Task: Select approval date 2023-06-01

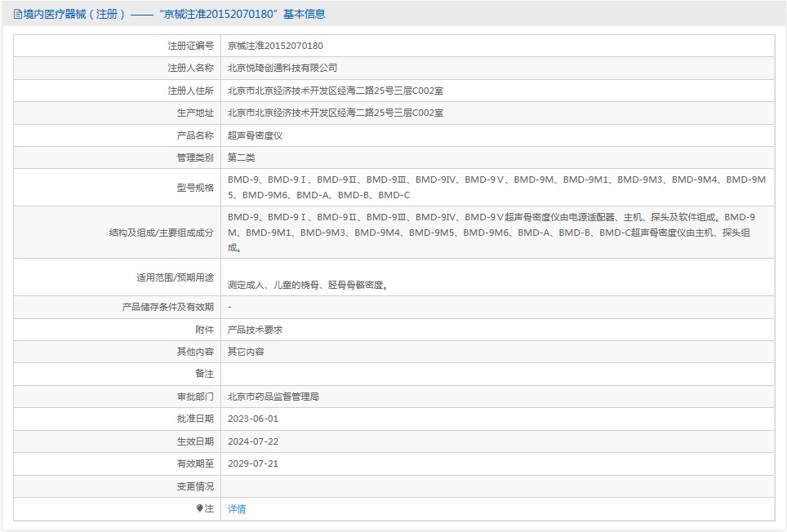Action: 253,419
